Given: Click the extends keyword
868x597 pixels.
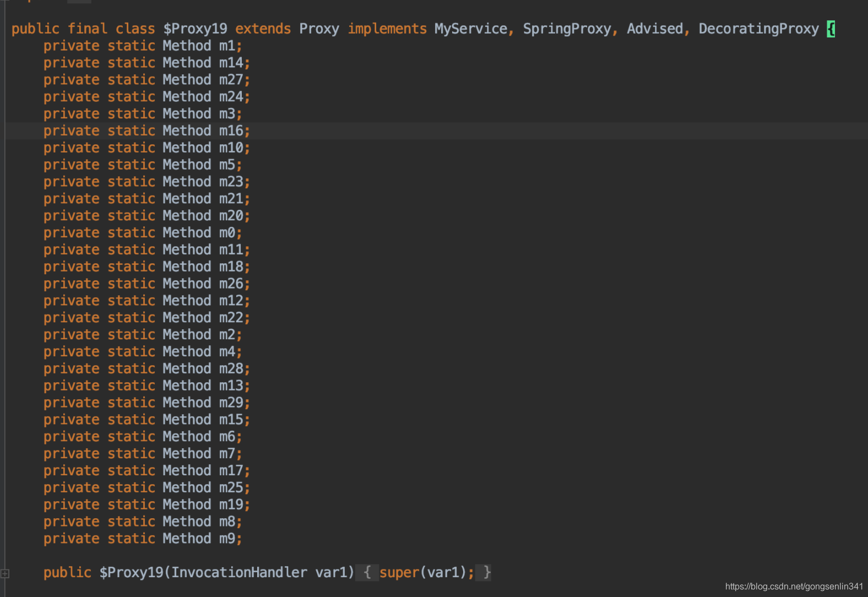Looking at the screenshot, I should (263, 29).
